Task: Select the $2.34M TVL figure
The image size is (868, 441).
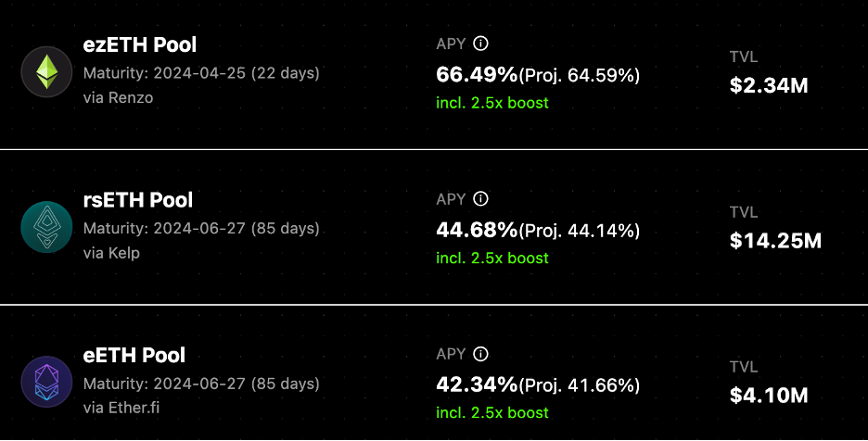Action: (x=769, y=86)
